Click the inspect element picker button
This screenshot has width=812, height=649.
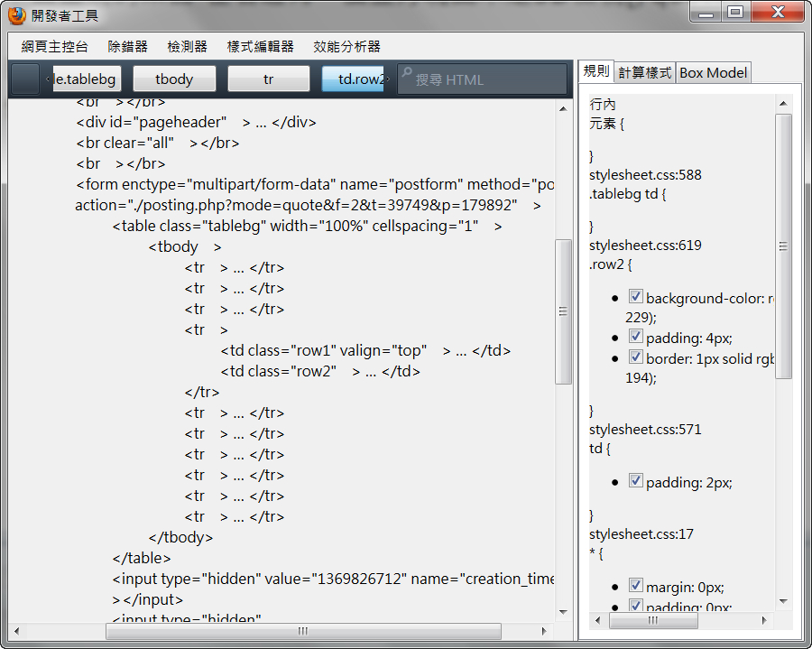click(25, 79)
